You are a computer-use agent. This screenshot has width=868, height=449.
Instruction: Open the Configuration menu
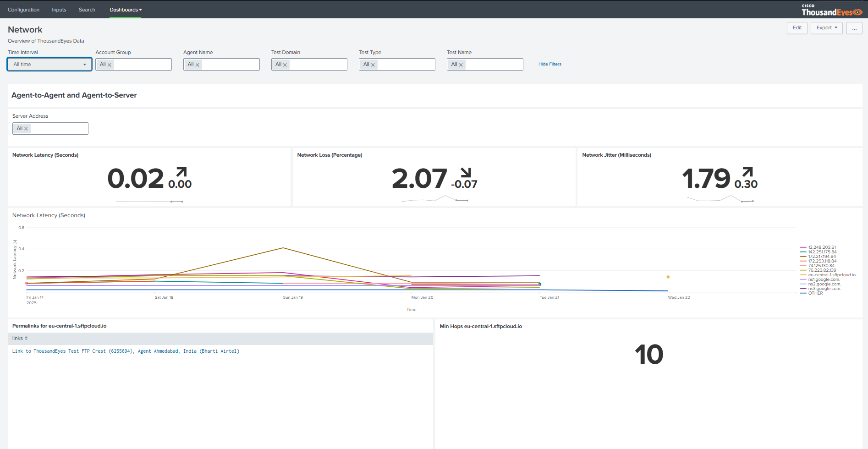(23, 10)
